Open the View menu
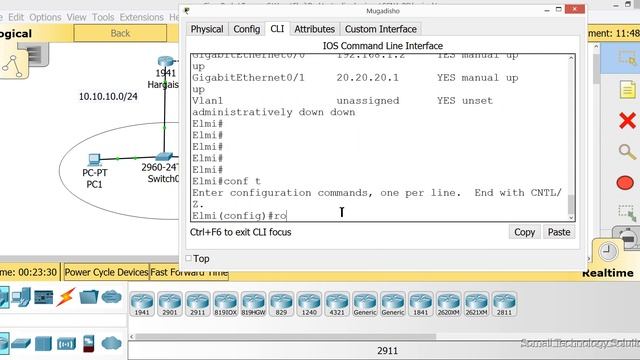The width and height of the screenshot is (640, 360). (76, 17)
